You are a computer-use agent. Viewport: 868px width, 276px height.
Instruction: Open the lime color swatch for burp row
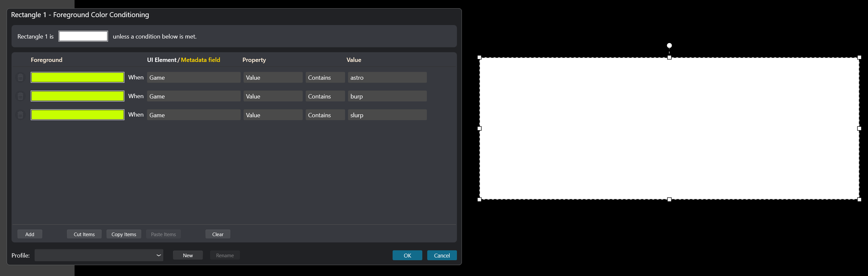pyautogui.click(x=78, y=96)
